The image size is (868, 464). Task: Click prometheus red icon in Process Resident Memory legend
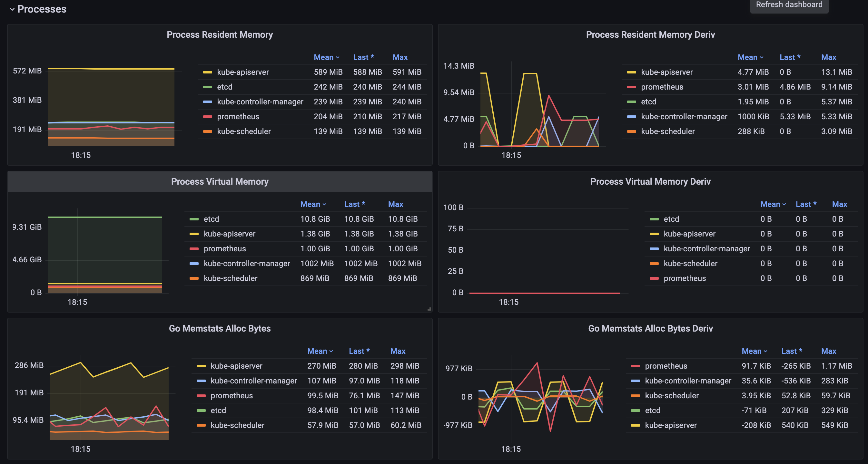[x=208, y=117]
